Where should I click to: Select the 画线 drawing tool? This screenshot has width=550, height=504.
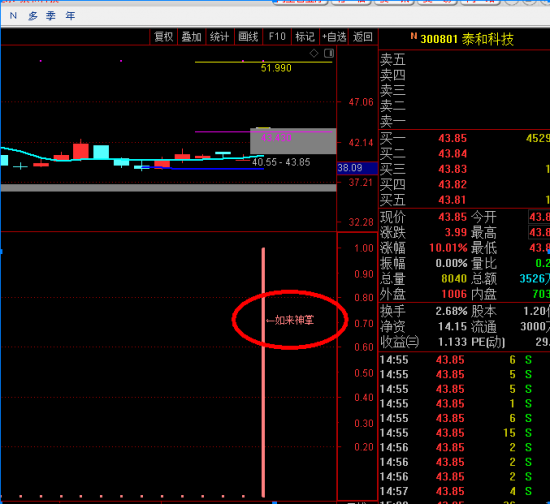point(248,37)
